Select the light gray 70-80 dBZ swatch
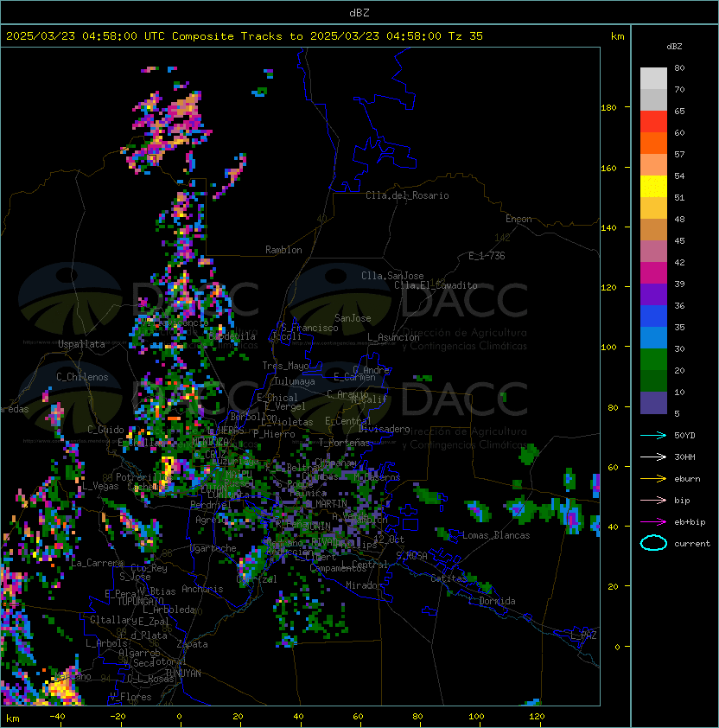Screen dimensions: 719x728 653,79
